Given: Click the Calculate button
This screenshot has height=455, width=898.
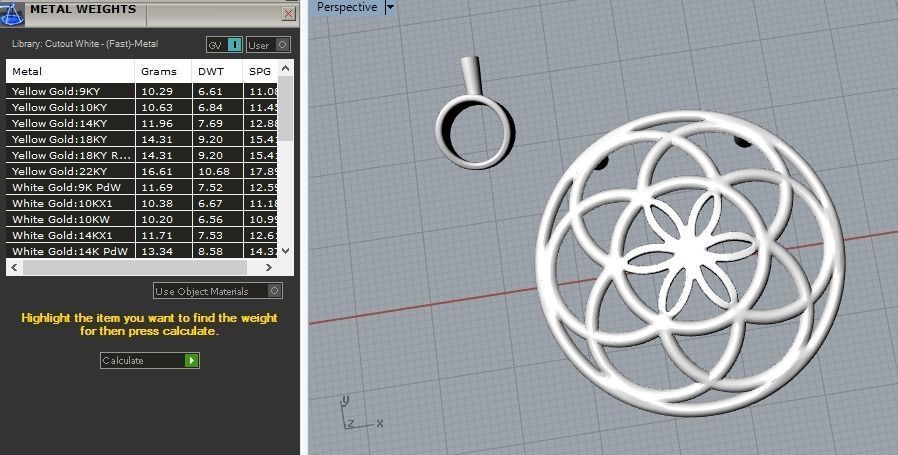Looking at the screenshot, I should pyautogui.click(x=149, y=360).
